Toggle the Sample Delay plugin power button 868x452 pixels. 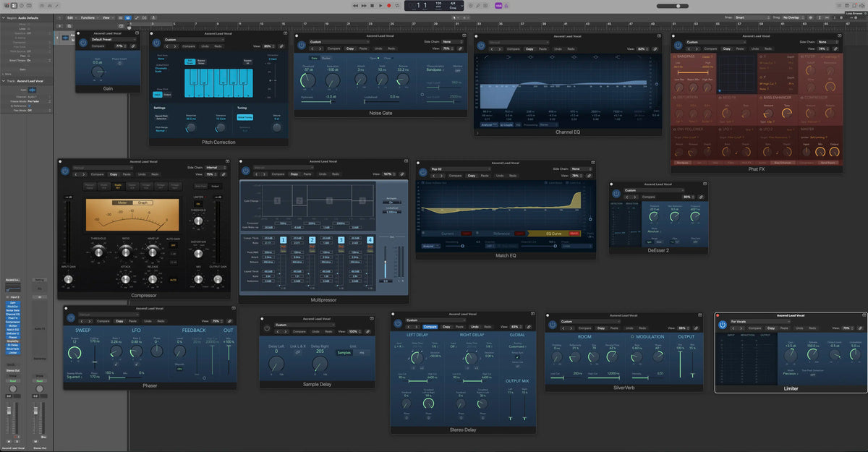click(267, 328)
